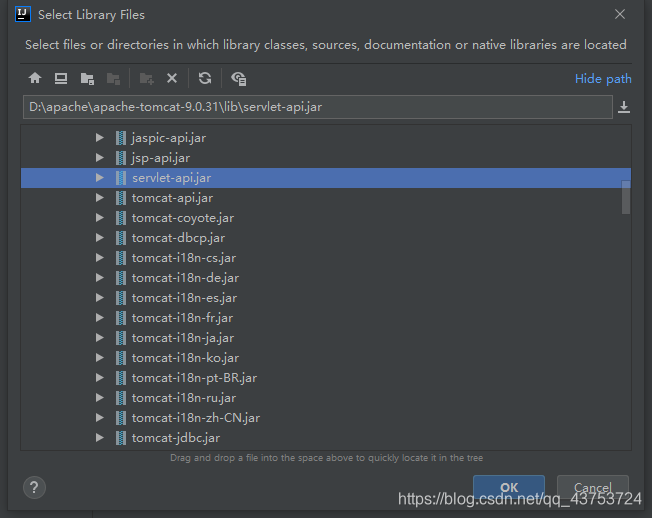Click the Help question mark button
This screenshot has height=518, width=652.
[34, 487]
